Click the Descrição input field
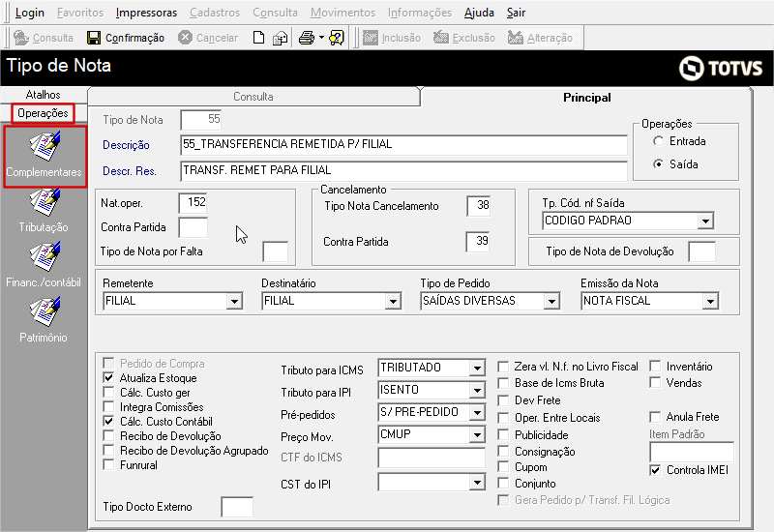 (x=403, y=144)
